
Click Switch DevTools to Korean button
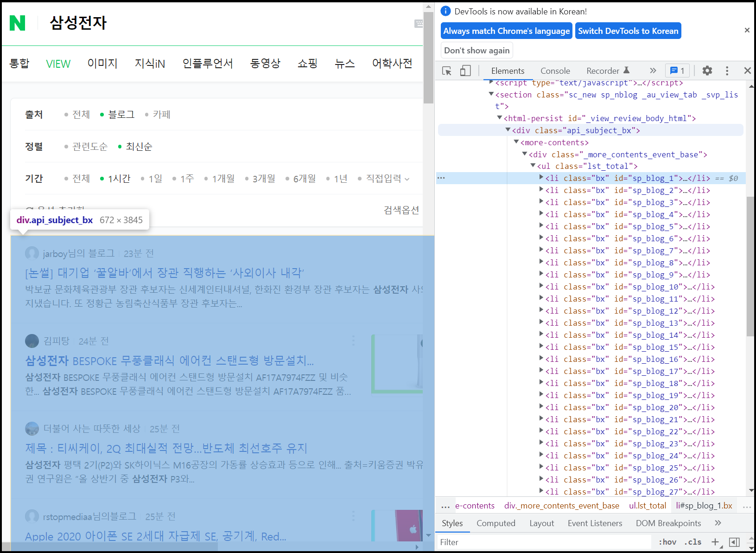628,31
